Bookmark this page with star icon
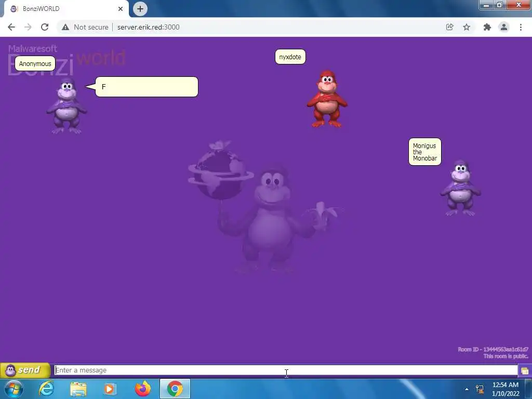The width and height of the screenshot is (532, 399). (x=467, y=27)
